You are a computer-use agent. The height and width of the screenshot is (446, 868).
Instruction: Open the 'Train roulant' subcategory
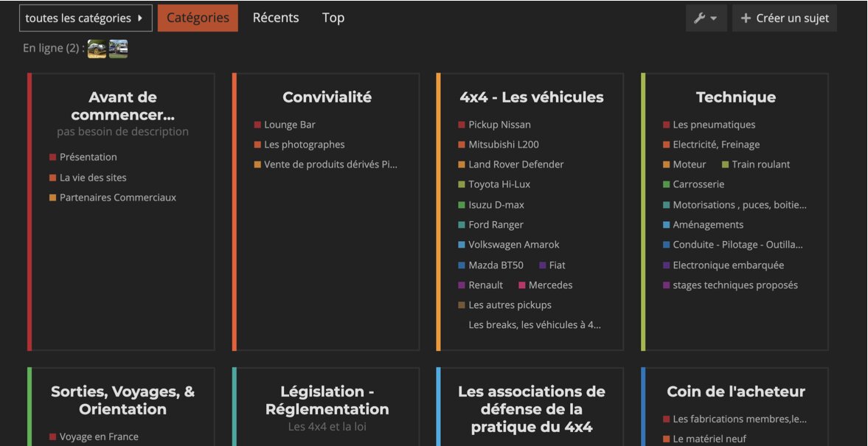756,165
